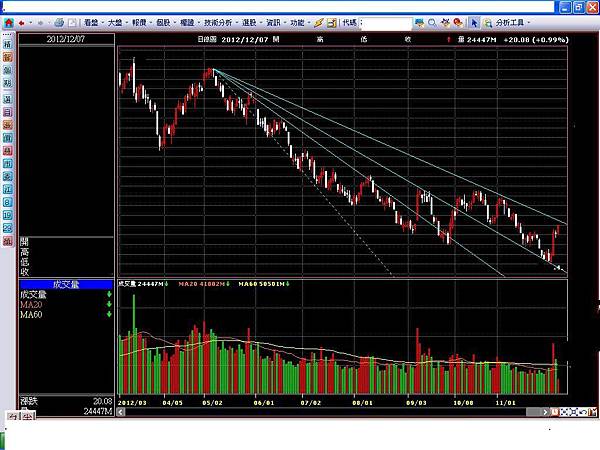Click the yellow lightning bolt icon
The width and height of the screenshot is (600, 450).
319,23
